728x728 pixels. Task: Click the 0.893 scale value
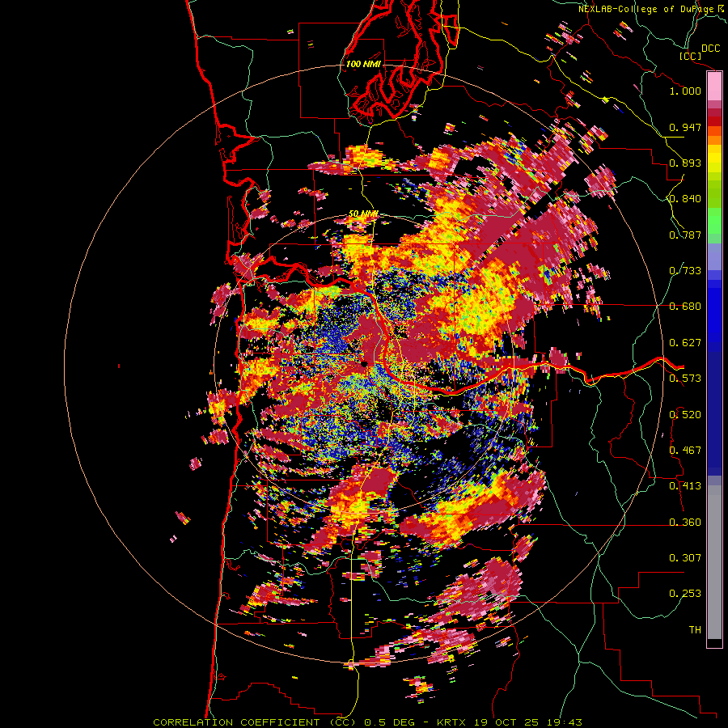pyautogui.click(x=685, y=163)
